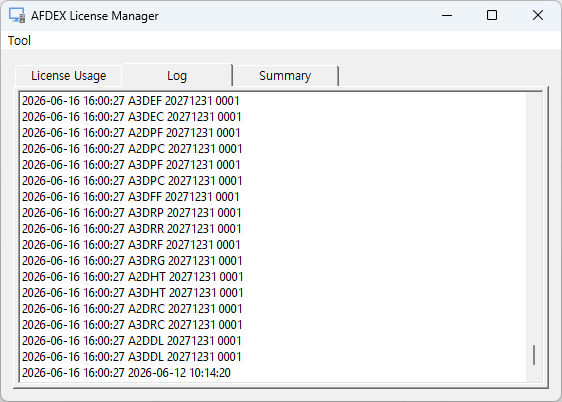Select the A3DRF log entry
This screenshot has height=402, width=562.
[x=131, y=245]
